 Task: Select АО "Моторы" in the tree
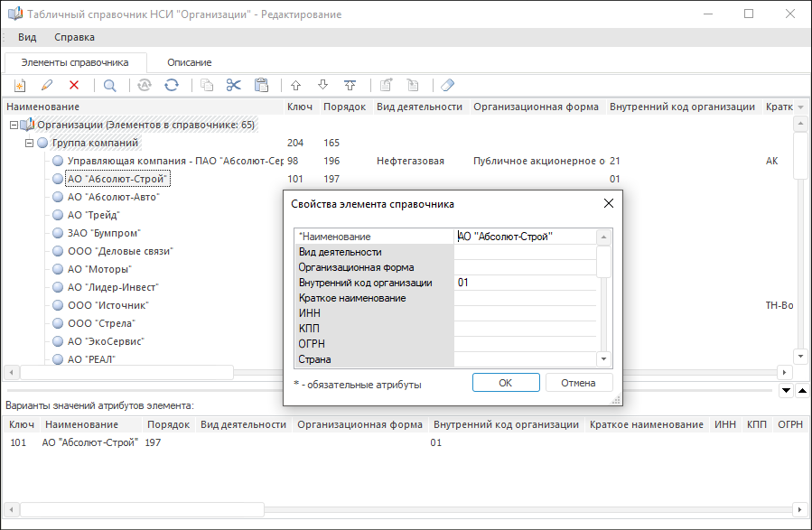coord(99,269)
